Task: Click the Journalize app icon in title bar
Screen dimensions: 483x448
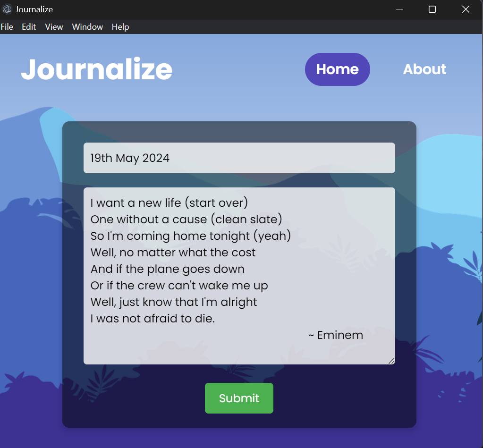Action: (x=7, y=9)
